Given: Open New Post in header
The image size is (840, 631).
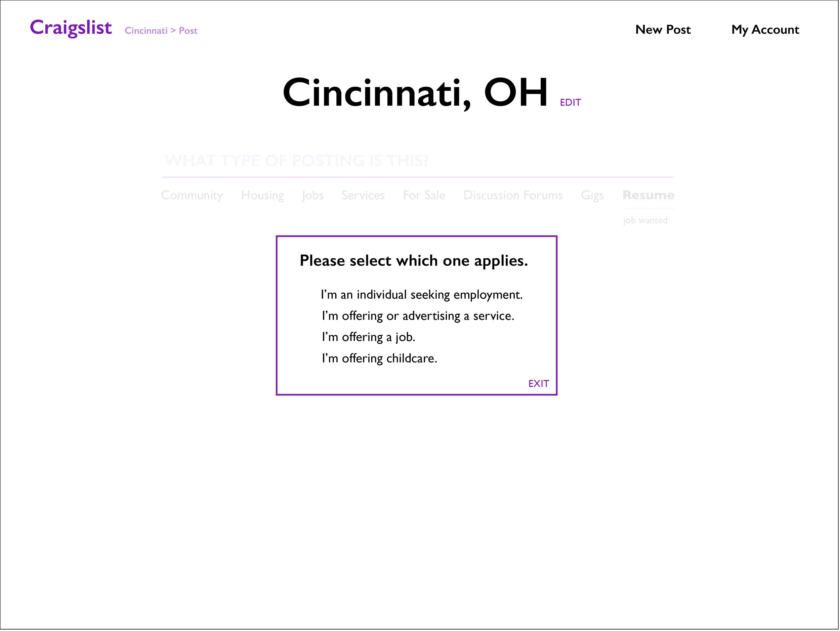Looking at the screenshot, I should point(663,30).
